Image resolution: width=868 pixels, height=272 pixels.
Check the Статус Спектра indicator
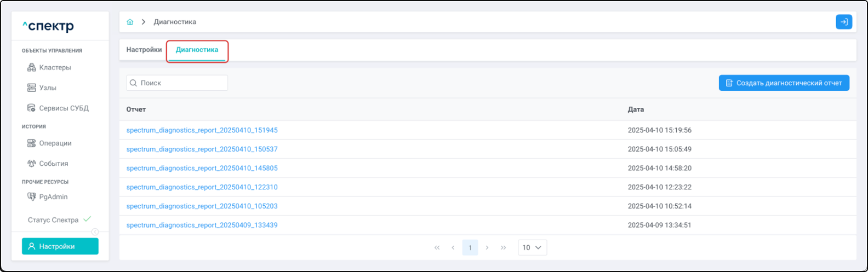59,220
